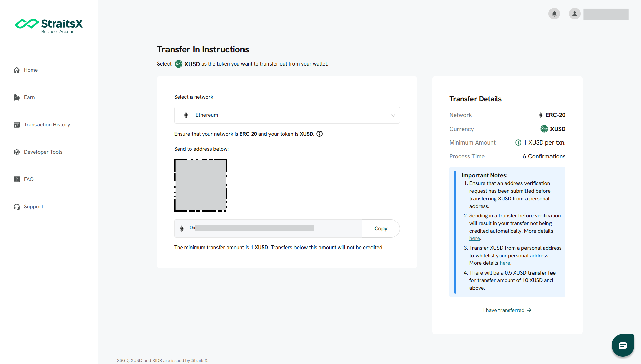Expand the Select a network dropdown
This screenshot has width=641, height=364.
click(x=287, y=115)
